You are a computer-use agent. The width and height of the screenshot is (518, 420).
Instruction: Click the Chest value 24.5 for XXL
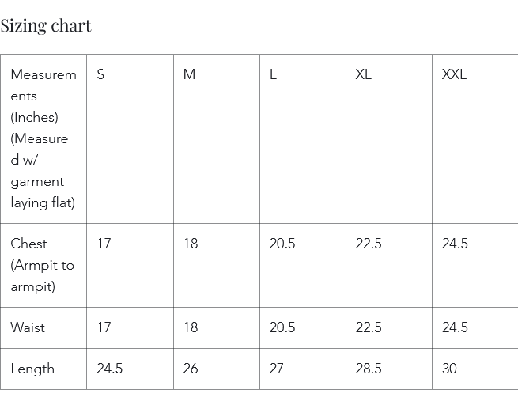coord(455,244)
